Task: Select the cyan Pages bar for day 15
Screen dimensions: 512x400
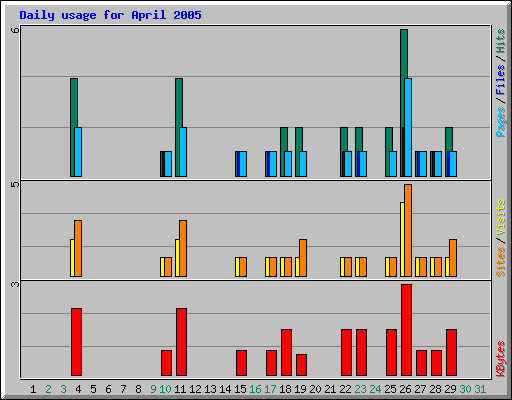Action: click(x=243, y=164)
